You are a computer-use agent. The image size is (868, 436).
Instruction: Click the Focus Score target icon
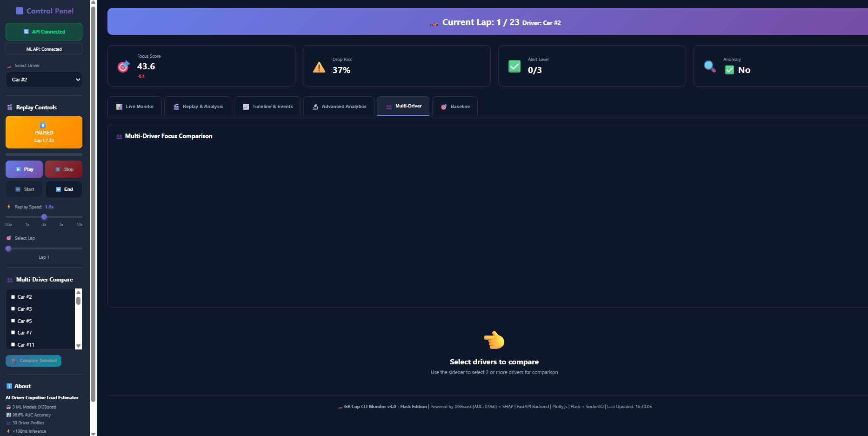(123, 67)
